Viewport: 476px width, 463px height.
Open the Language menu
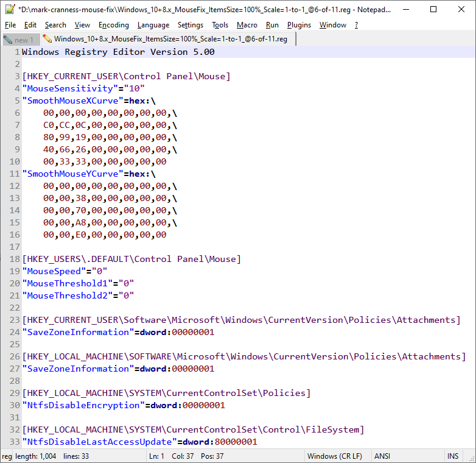153,25
